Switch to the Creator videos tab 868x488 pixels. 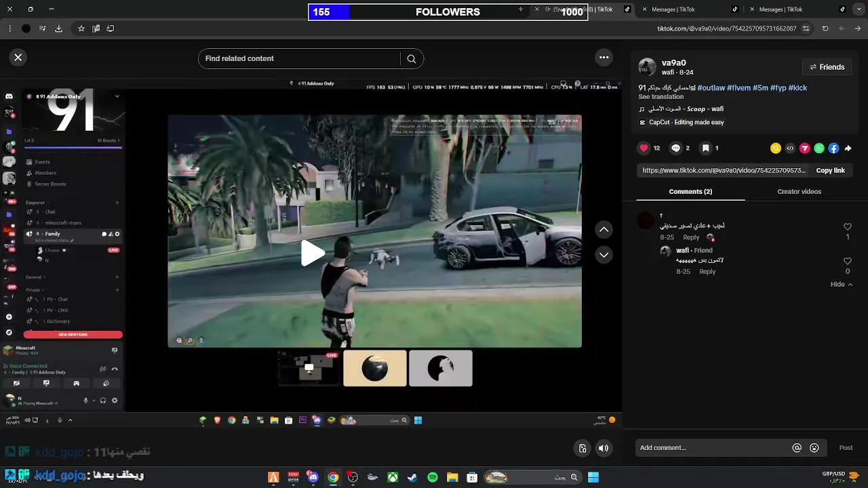(x=799, y=192)
